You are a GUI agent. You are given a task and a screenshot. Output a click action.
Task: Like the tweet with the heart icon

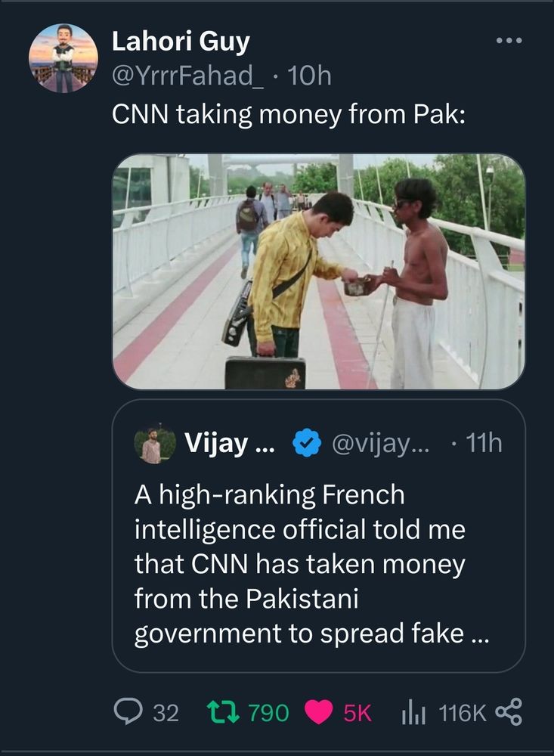pyautogui.click(x=319, y=711)
